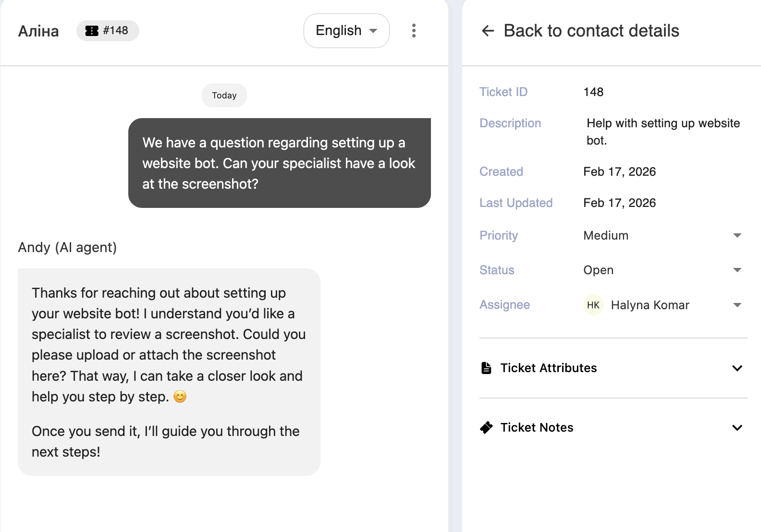Click the back arrow icon

coord(488,31)
